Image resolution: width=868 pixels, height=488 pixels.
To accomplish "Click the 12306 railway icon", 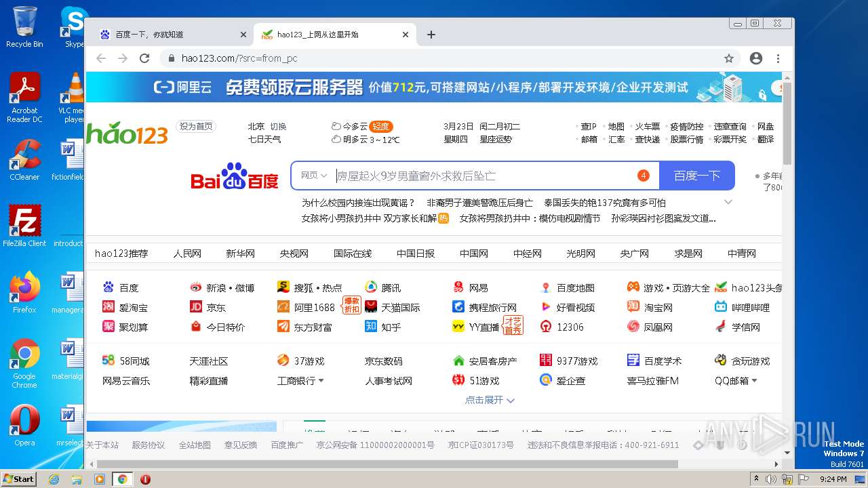I will (546, 327).
